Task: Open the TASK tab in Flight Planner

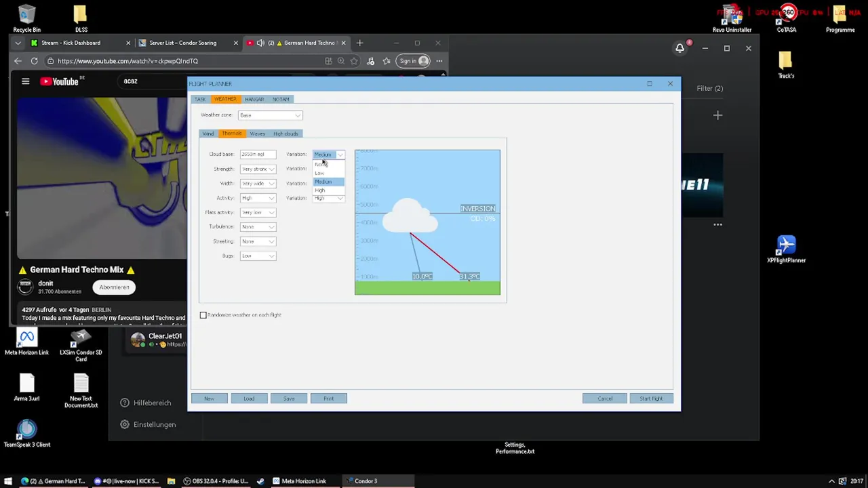Action: tap(200, 99)
